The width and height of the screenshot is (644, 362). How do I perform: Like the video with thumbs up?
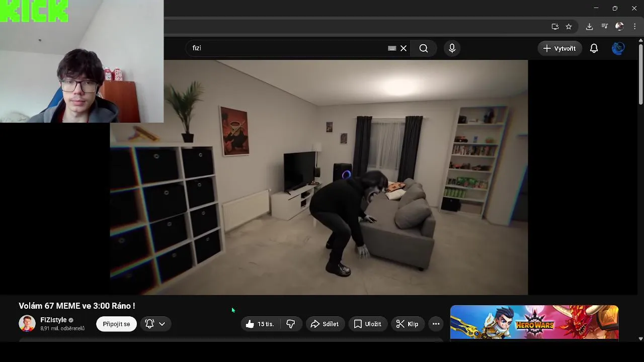(260, 324)
